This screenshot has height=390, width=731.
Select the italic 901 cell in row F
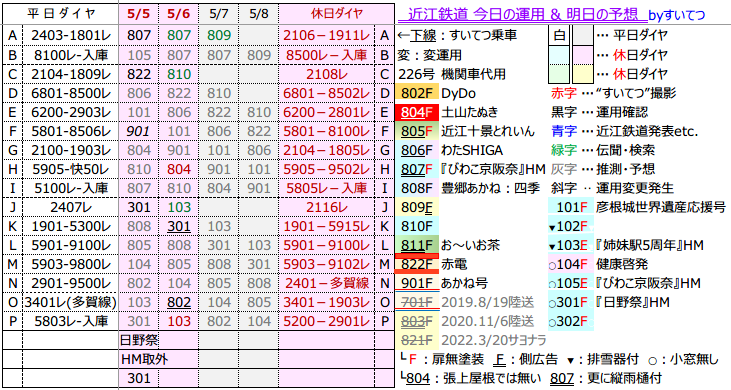point(138,131)
